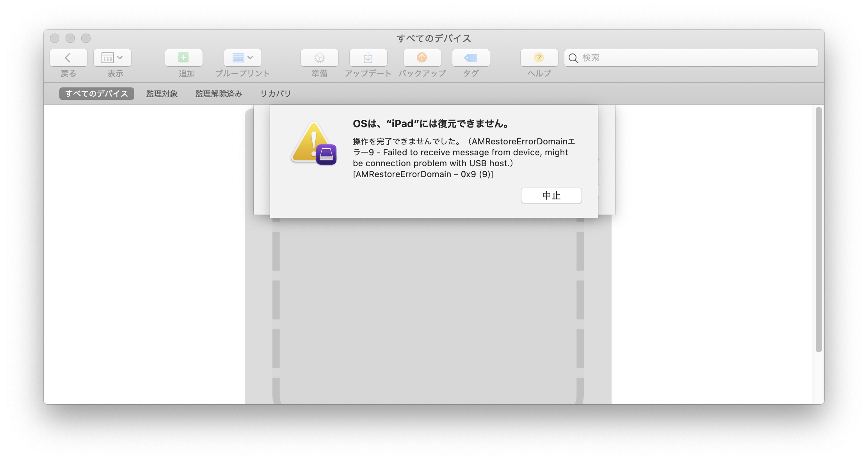Switch to the 監理対象 tab
Screen dimensions: 868x462
coord(162,94)
